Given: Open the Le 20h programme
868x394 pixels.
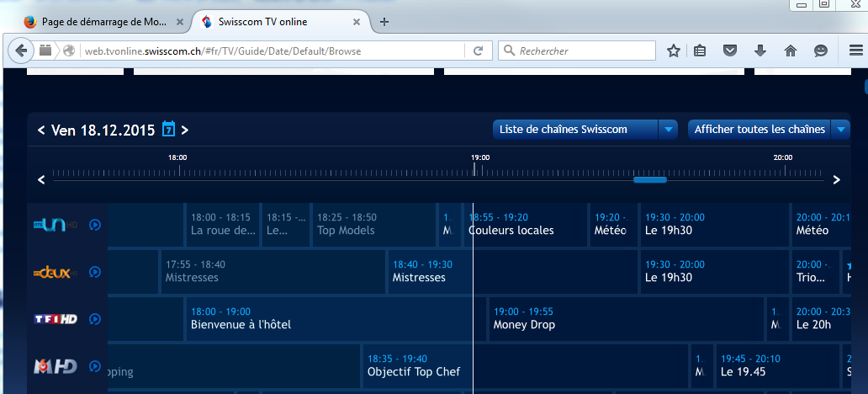Looking at the screenshot, I should coord(822,319).
